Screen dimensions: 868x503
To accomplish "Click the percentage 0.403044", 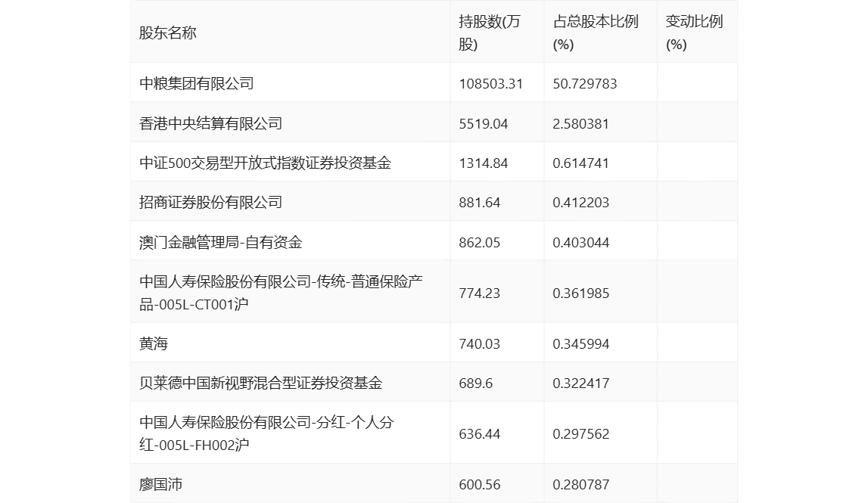I will pyautogui.click(x=580, y=242).
